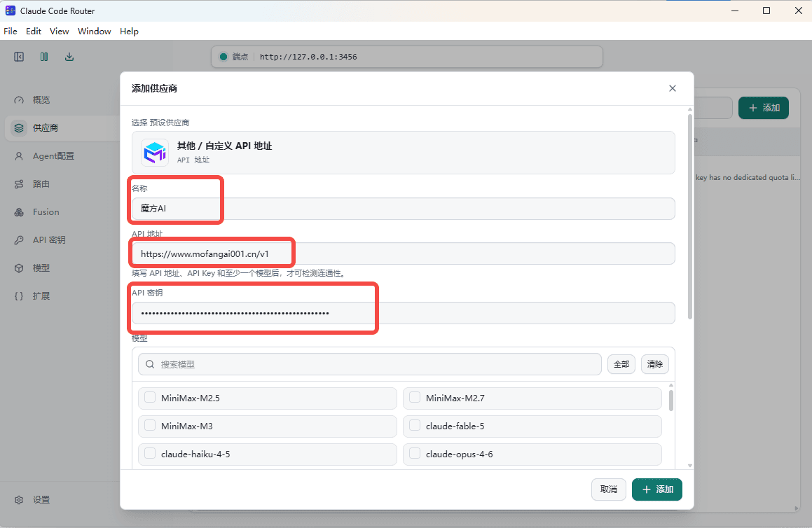Open the Window menu
The height and width of the screenshot is (528, 812).
point(95,31)
